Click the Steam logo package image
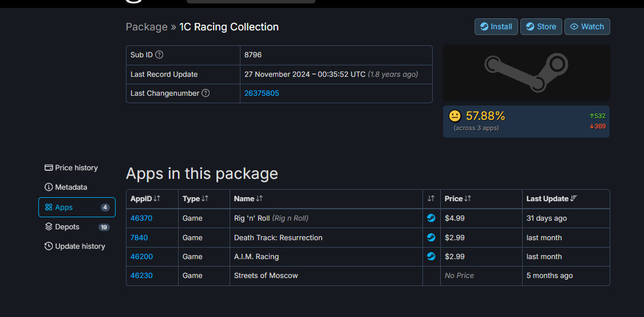The width and height of the screenshot is (644, 317). [526, 73]
